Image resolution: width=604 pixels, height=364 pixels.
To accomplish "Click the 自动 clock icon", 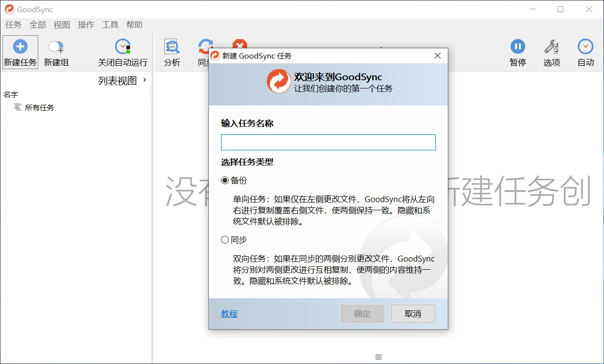I will [586, 46].
